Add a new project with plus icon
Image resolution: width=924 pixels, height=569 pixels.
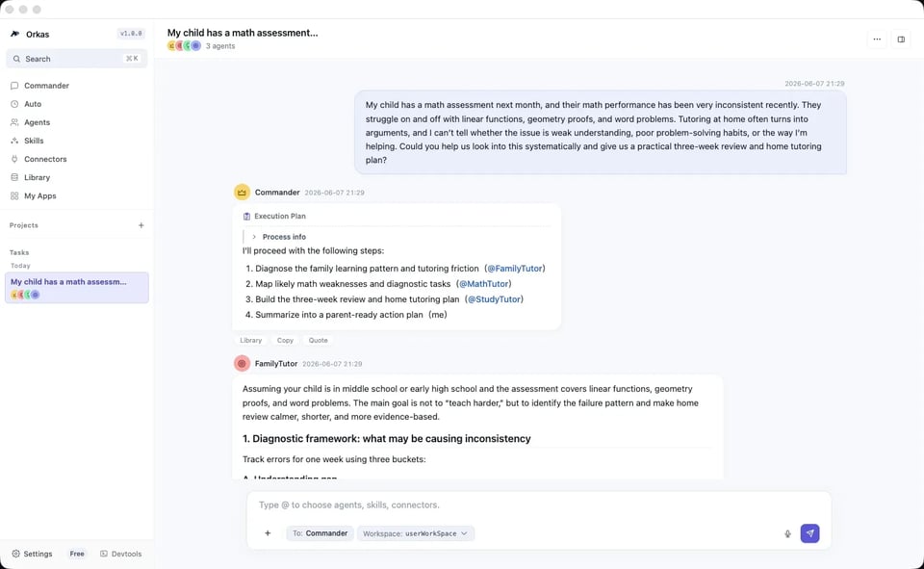[x=141, y=225]
